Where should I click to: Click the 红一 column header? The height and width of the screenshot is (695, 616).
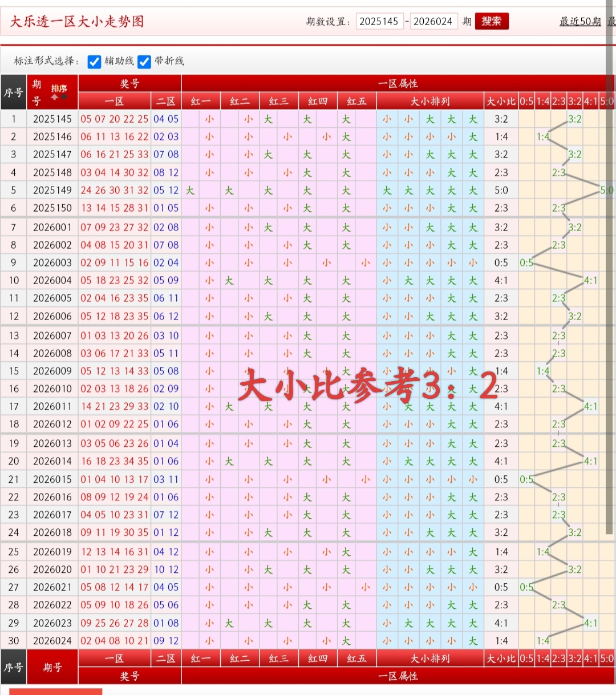(x=200, y=101)
